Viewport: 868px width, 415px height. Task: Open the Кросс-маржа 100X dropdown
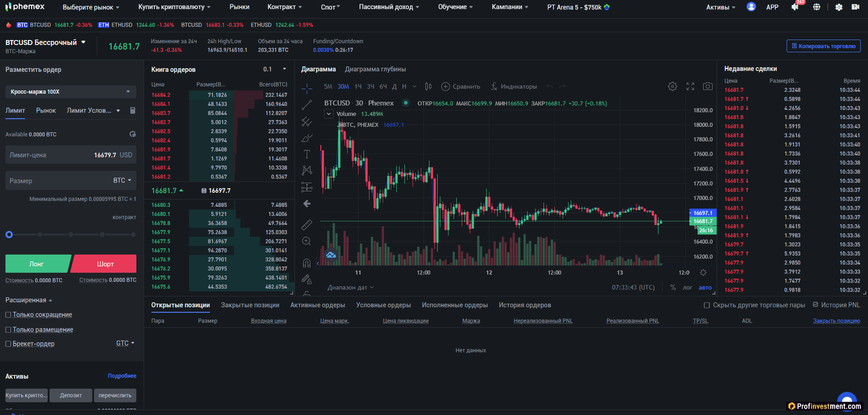tap(71, 92)
